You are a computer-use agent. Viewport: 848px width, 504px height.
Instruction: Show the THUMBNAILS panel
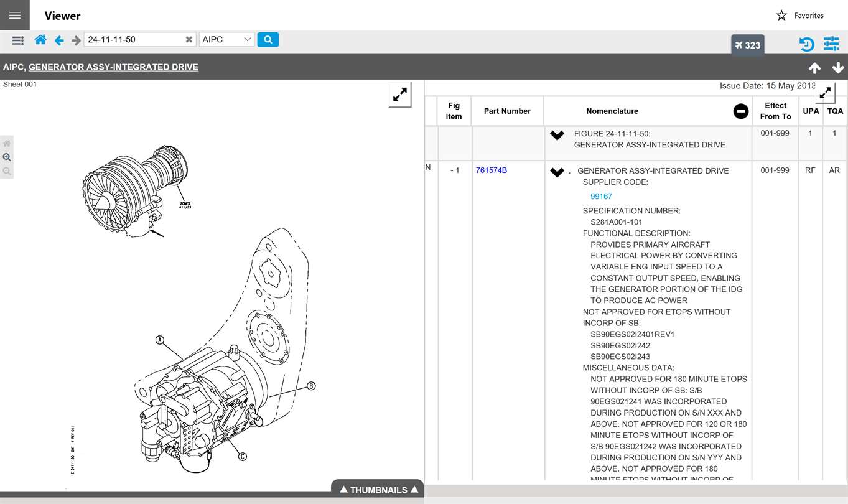(x=378, y=490)
